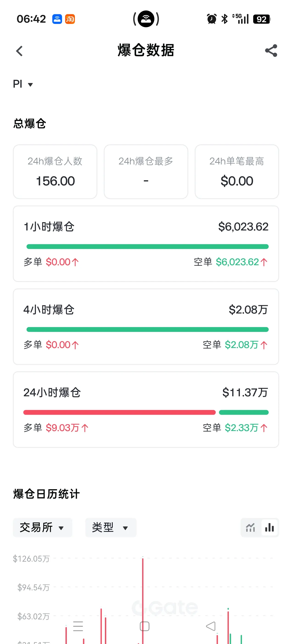This screenshot has height=644, width=292.
Task: Open the 24h爆仓人数 card
Action: (x=55, y=172)
